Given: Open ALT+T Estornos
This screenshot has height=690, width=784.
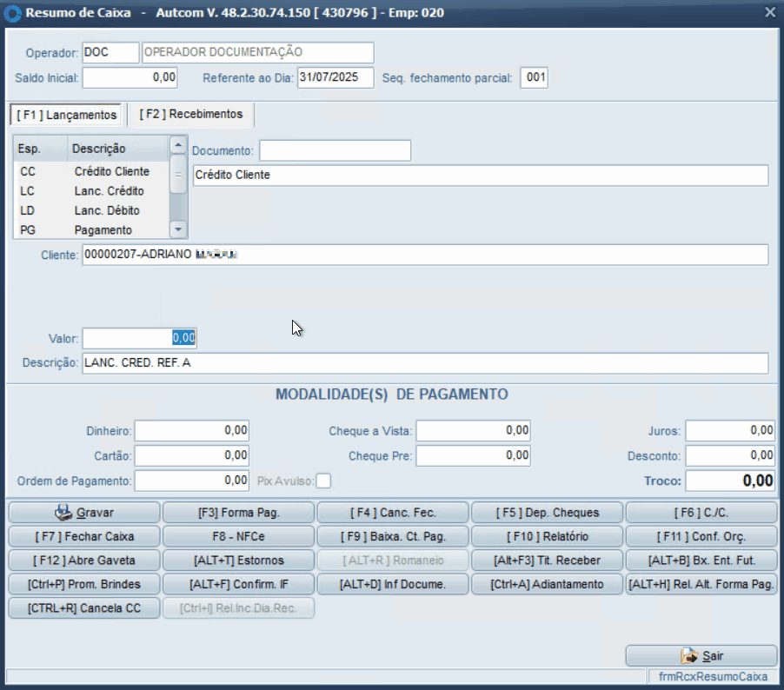Looking at the screenshot, I should (x=238, y=561).
